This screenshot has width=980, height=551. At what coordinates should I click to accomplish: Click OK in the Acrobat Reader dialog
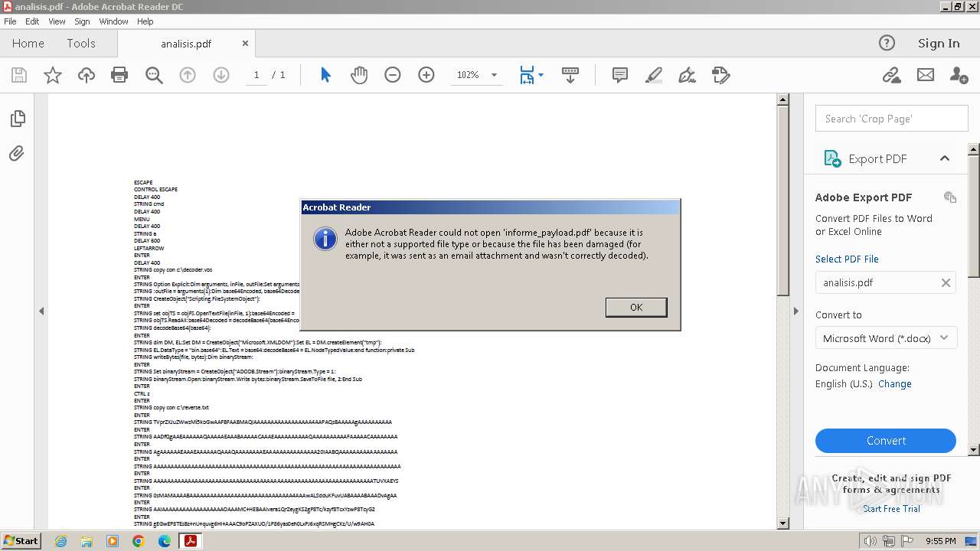tap(636, 307)
